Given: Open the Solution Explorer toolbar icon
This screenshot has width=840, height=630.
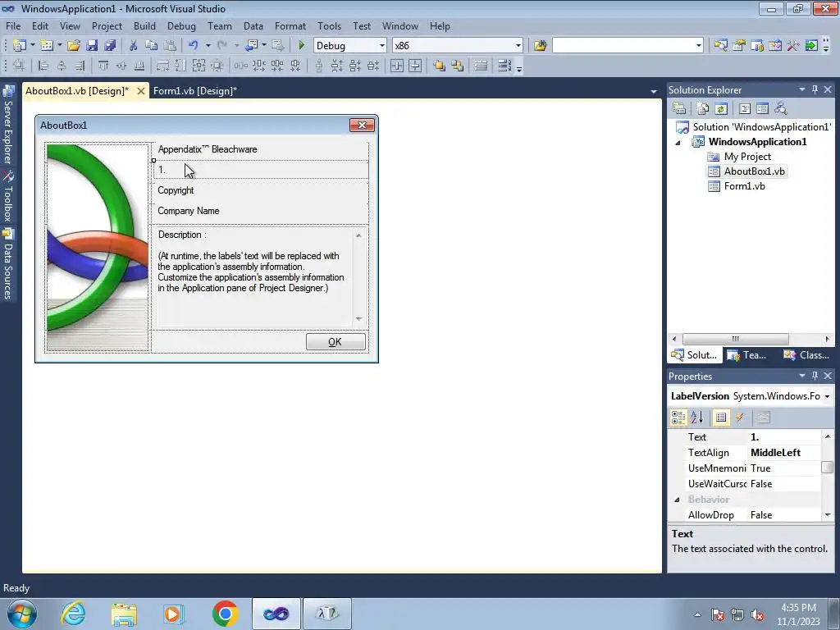Looking at the screenshot, I should point(720,46).
